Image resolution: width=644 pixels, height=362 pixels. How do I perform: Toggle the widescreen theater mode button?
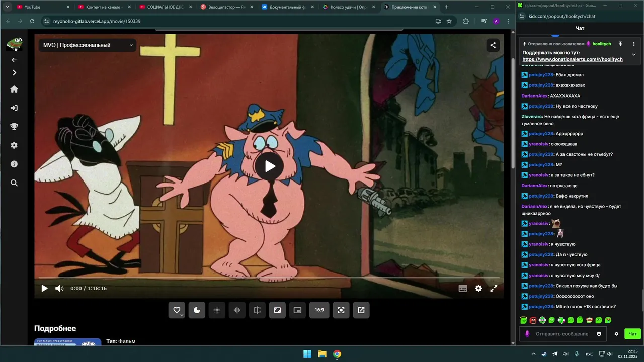277,310
